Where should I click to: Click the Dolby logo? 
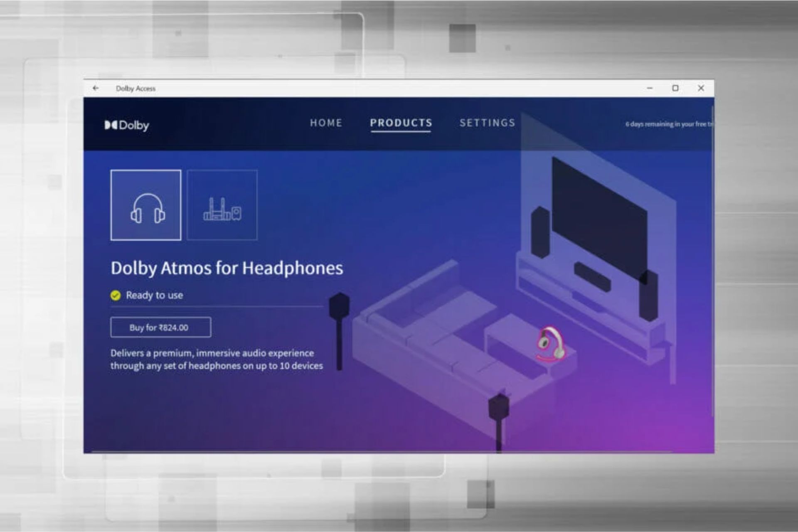127,125
